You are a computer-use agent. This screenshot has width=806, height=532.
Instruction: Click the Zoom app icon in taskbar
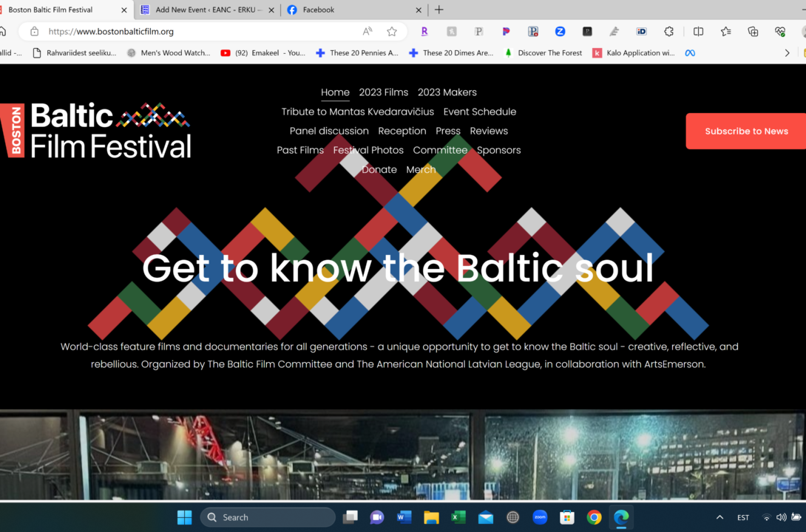[540, 517]
